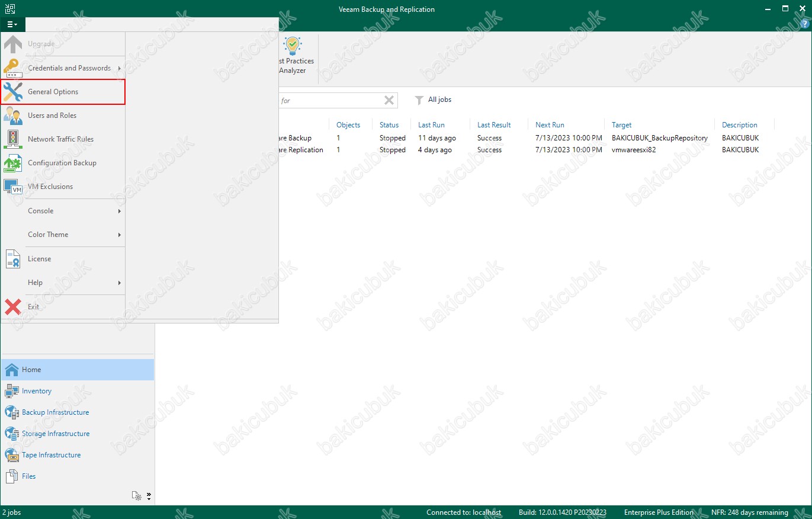Open the Console menu entry
The image size is (812, 519).
(x=63, y=211)
